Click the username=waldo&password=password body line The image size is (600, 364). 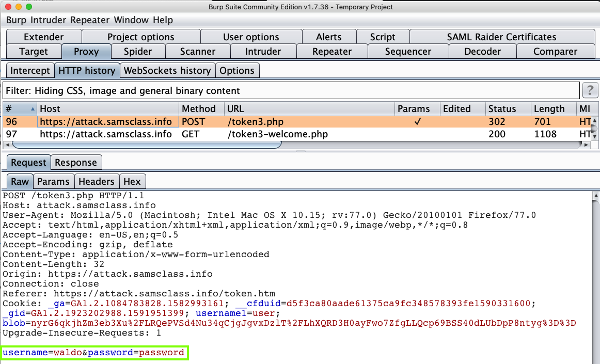point(93,352)
